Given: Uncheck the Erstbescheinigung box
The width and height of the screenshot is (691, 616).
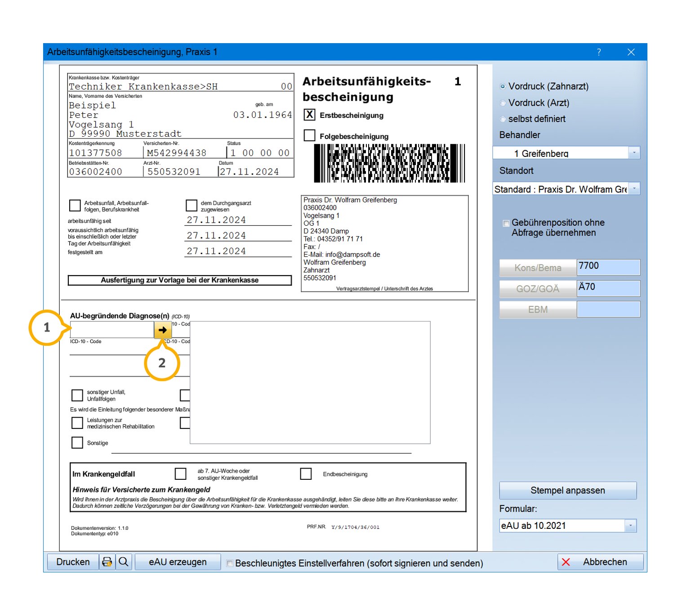Looking at the screenshot, I should [x=309, y=115].
